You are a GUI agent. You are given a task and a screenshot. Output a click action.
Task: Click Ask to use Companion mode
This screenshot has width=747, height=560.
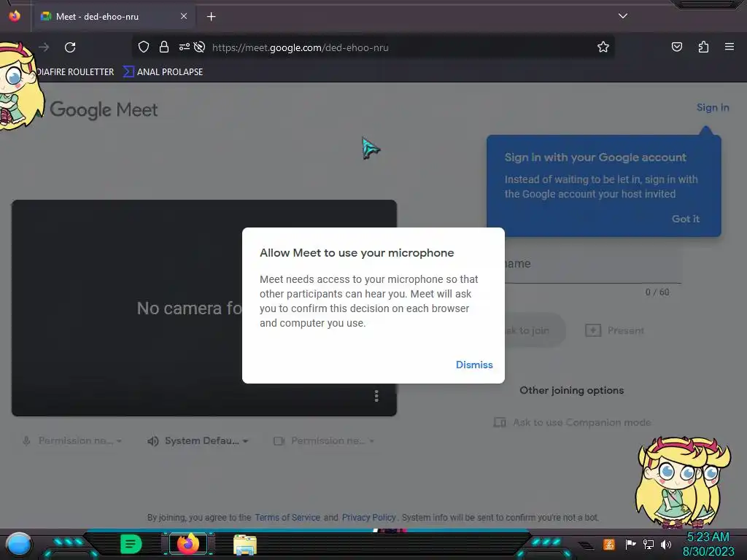tap(573, 422)
